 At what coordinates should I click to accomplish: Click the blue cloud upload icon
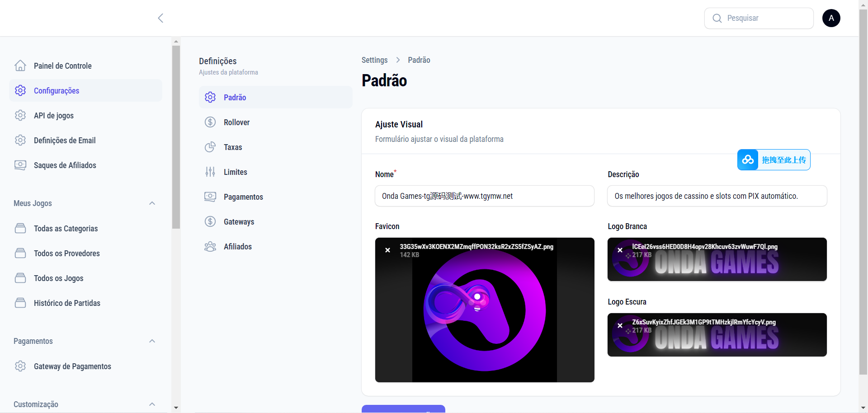pos(748,160)
